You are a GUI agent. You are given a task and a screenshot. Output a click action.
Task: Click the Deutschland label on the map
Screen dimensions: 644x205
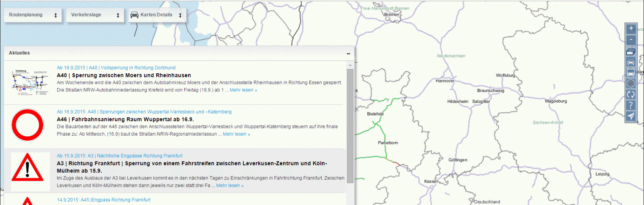pos(487,202)
